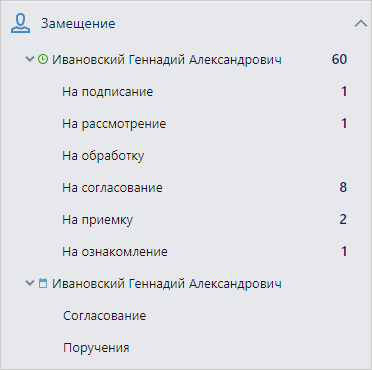
Task: Open the Замещение section header
Action: pos(78,24)
